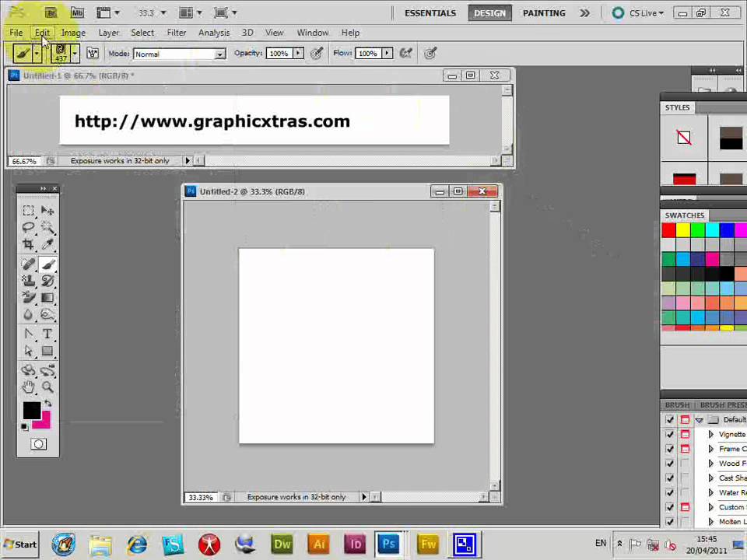Select the Magic Wand tool
This screenshot has width=747, height=560.
point(47,227)
